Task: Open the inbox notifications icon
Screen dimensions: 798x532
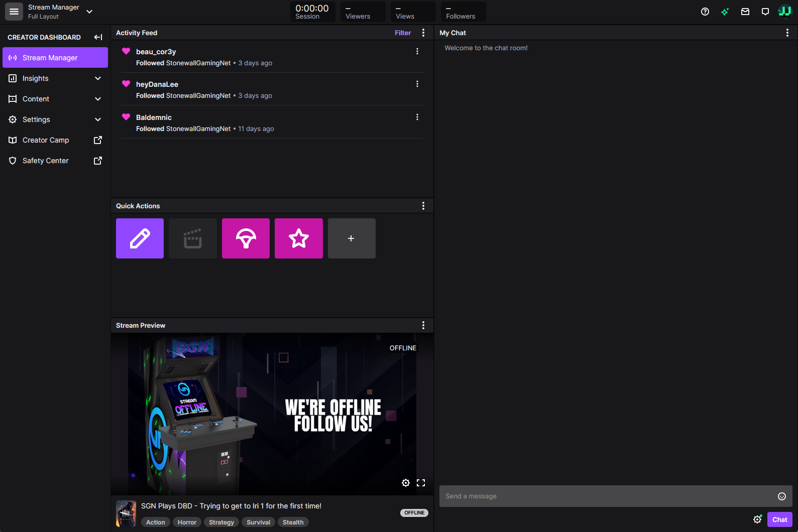Action: pyautogui.click(x=745, y=12)
